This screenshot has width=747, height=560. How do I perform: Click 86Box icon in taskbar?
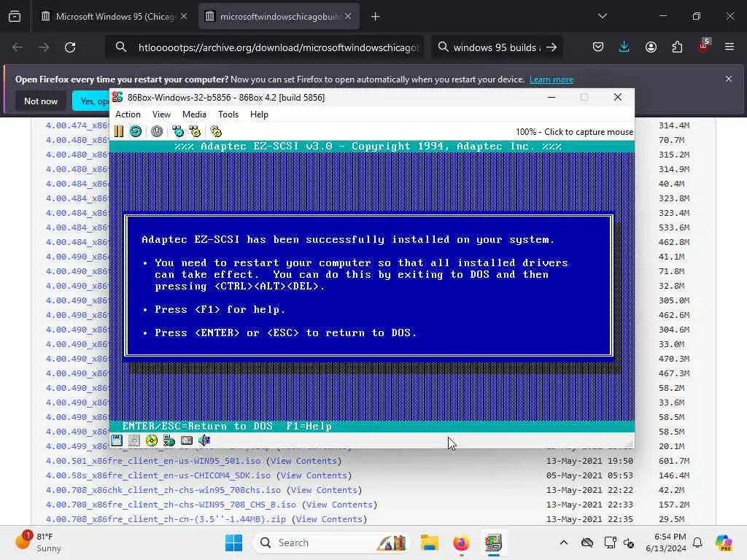(493, 542)
